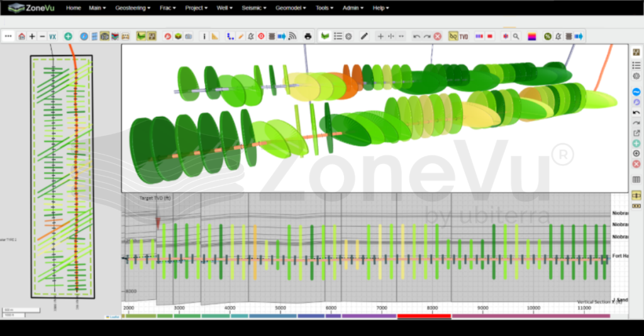This screenshot has height=336, width=644.
Task: Click the green-brown 3D block icon
Action: [x=178, y=36]
